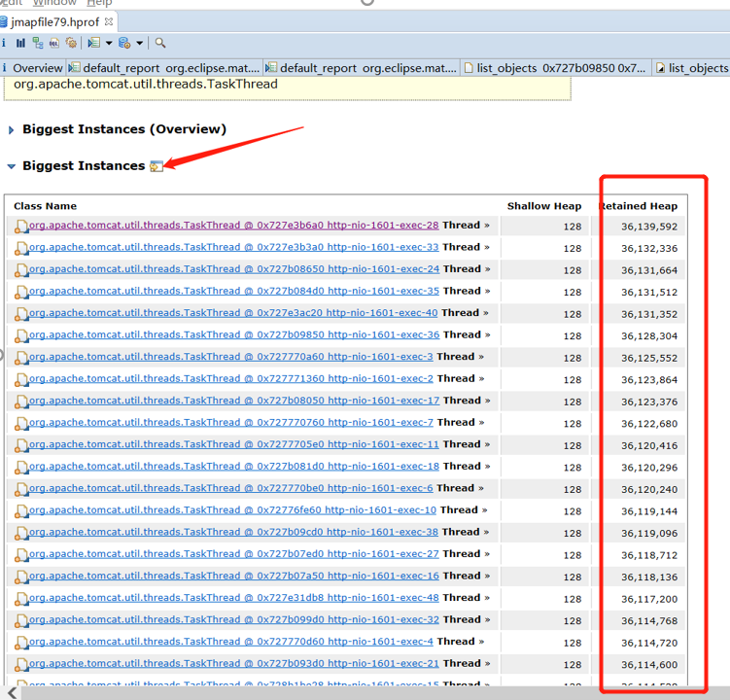Image resolution: width=730 pixels, height=700 pixels.
Task: Open TaskThread 0x727770a60 exec-3 link
Action: [x=231, y=356]
